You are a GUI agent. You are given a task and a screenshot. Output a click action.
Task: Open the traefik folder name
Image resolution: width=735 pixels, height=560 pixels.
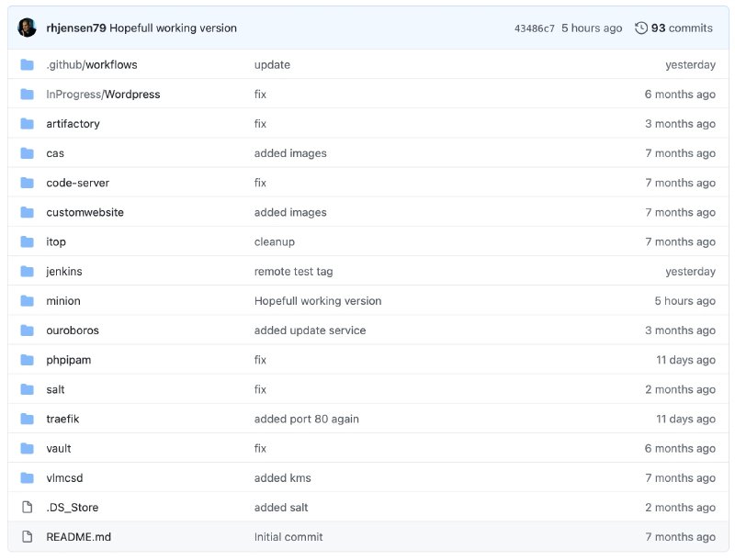[62, 419]
